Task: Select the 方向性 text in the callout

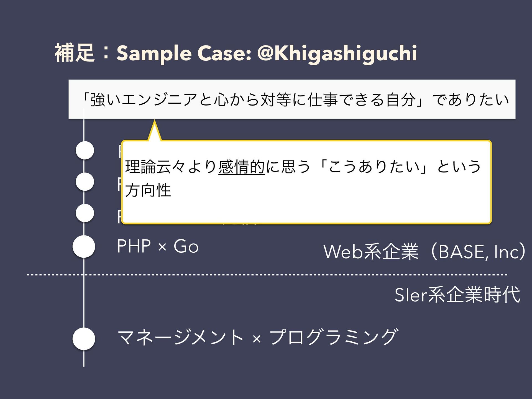Action: 148,190
